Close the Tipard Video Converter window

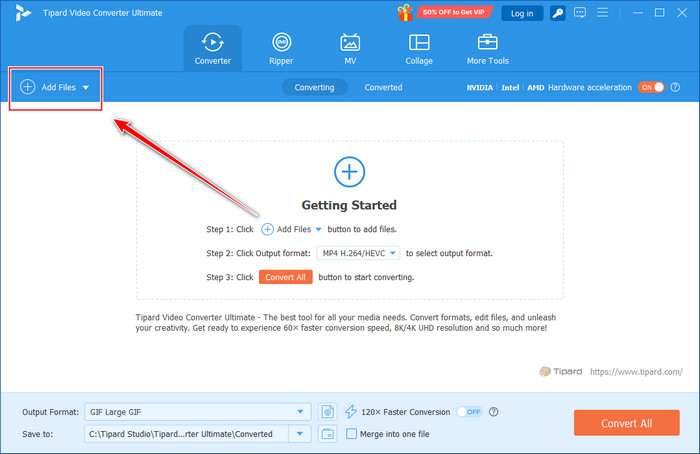pos(682,13)
